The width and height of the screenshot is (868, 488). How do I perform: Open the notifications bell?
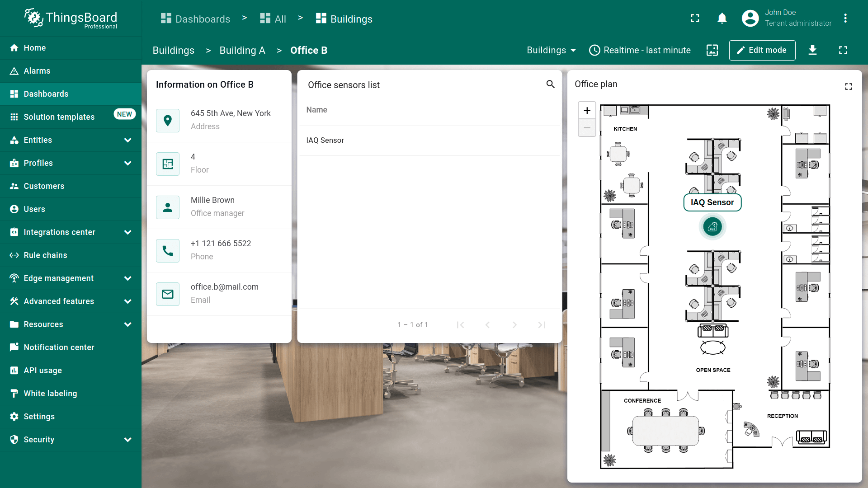coord(722,19)
